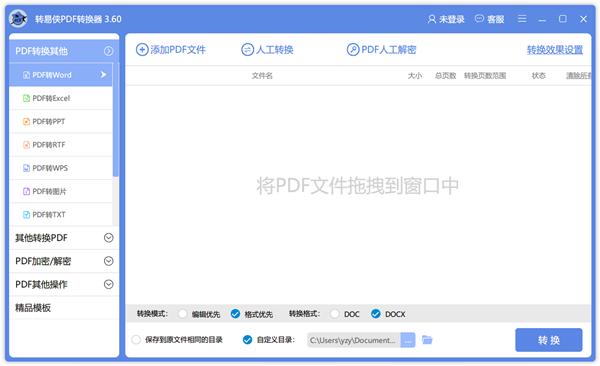Close the application window
This screenshot has height=366, width=600.
(x=583, y=19)
